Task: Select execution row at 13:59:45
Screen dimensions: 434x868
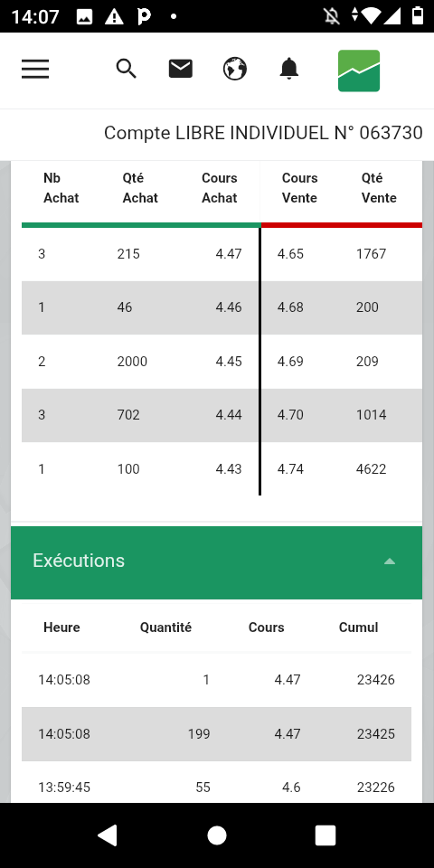Action: point(216,788)
